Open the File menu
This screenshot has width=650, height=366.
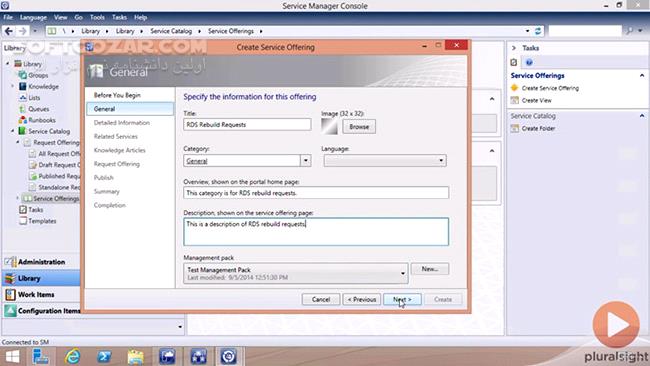[x=8, y=17]
